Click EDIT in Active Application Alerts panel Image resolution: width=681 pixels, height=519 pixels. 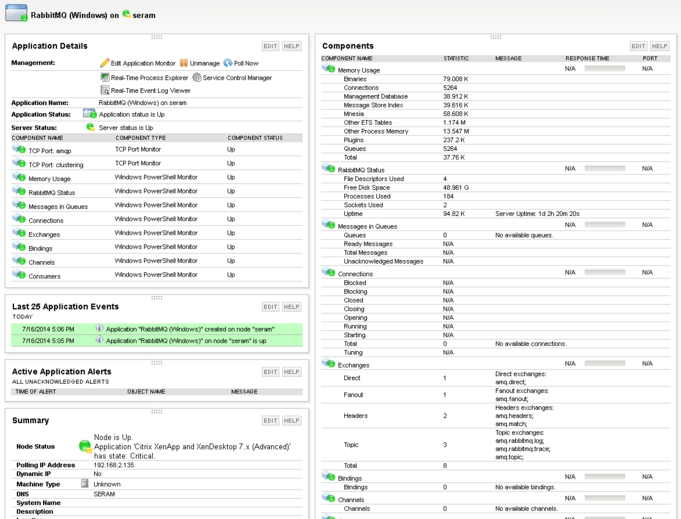(270, 372)
